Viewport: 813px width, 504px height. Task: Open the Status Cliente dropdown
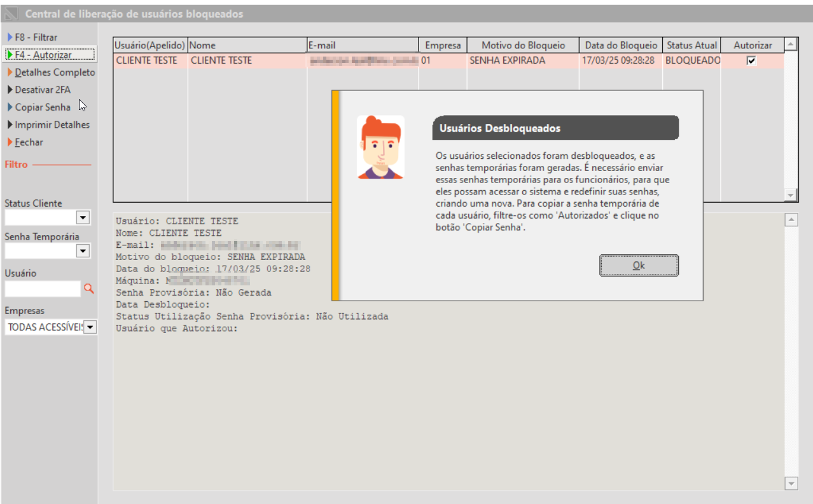[83, 218]
